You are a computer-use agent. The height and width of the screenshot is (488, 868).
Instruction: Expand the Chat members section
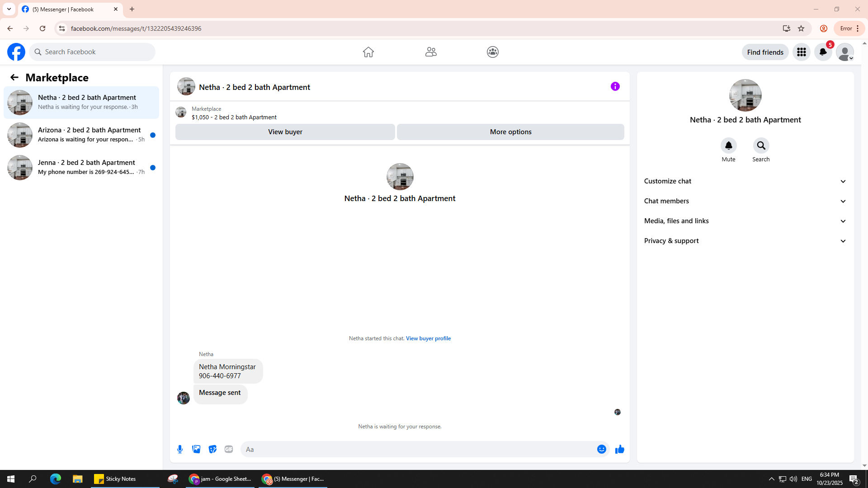(745, 201)
